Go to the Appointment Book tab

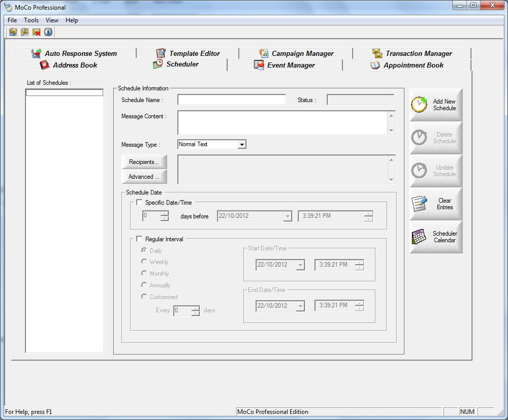(x=407, y=65)
